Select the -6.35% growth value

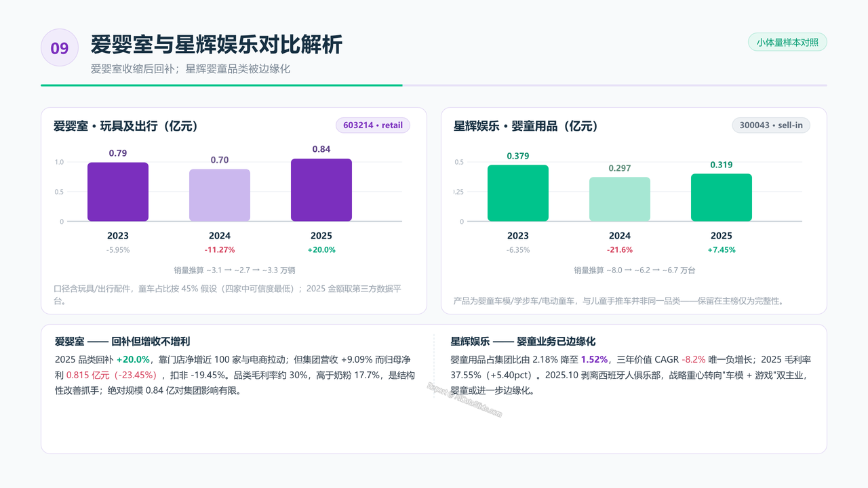pyautogui.click(x=518, y=250)
